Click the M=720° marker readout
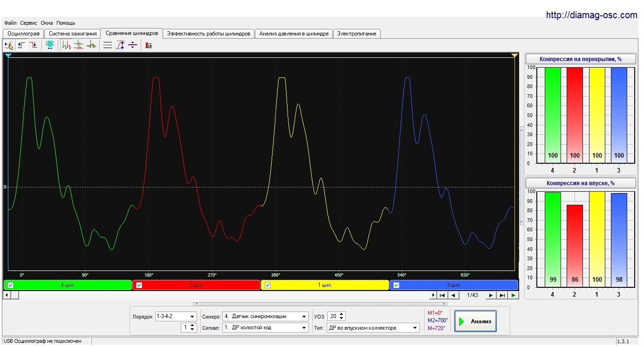Viewport: 644px width, 347px height. (436, 328)
